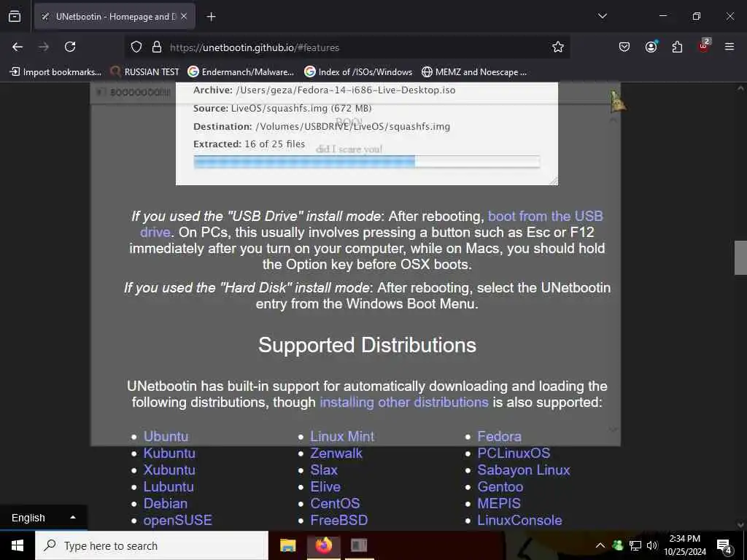Open volume control tray icon
This screenshot has height=560, width=747.
pyautogui.click(x=651, y=545)
